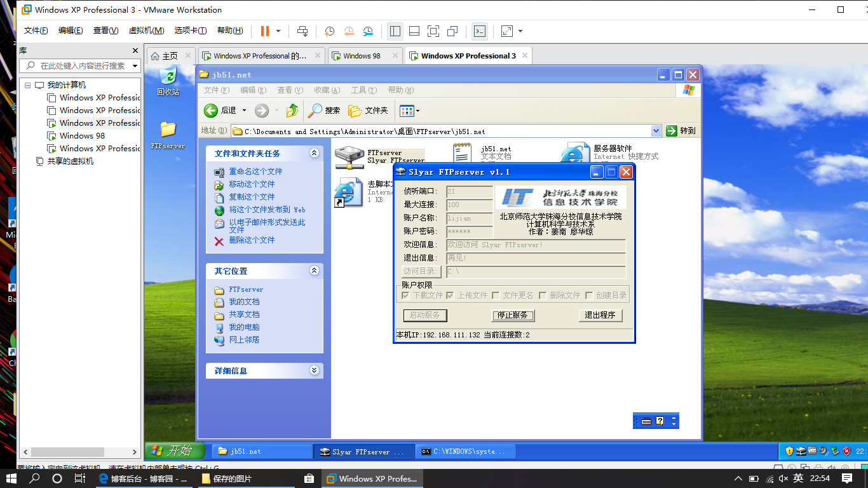
Task: Toggle the 下载文件 permission checkbox
Action: [x=406, y=295]
